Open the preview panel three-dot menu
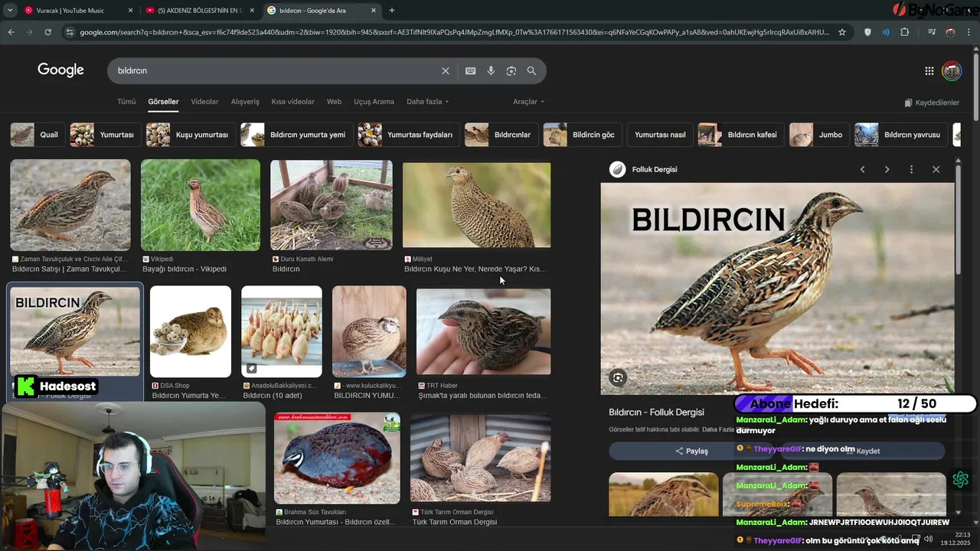The width and height of the screenshot is (980, 551). 911,169
